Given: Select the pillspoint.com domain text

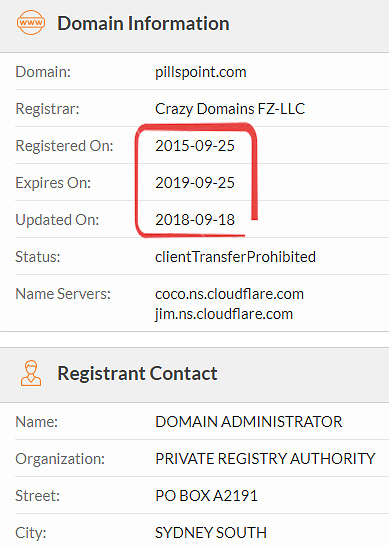Looking at the screenshot, I should click(201, 72).
